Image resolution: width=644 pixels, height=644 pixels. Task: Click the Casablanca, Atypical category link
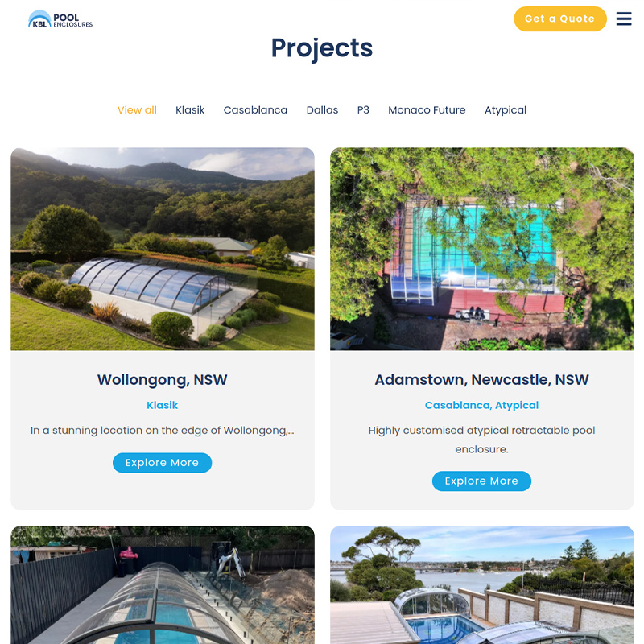point(481,406)
